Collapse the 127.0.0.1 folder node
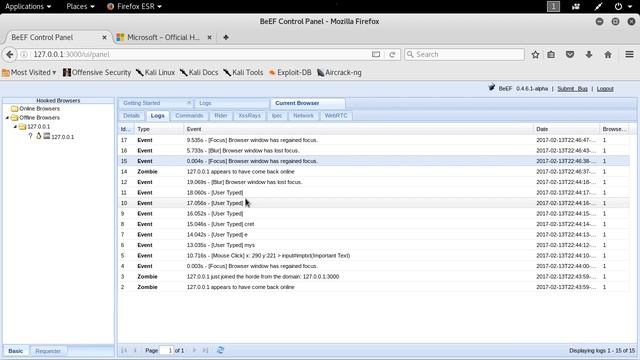The image size is (640, 360). [15, 127]
